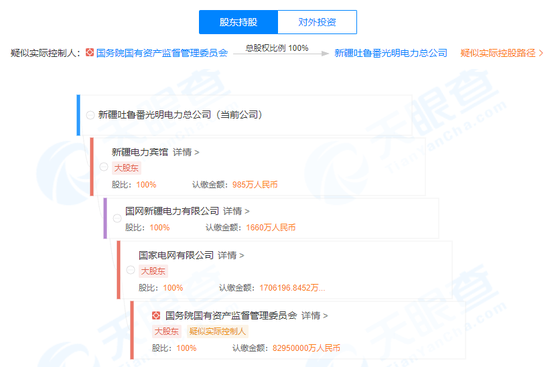Click 大股东 tag under 国家电网有限公司
550x367 pixels.
[x=153, y=271]
